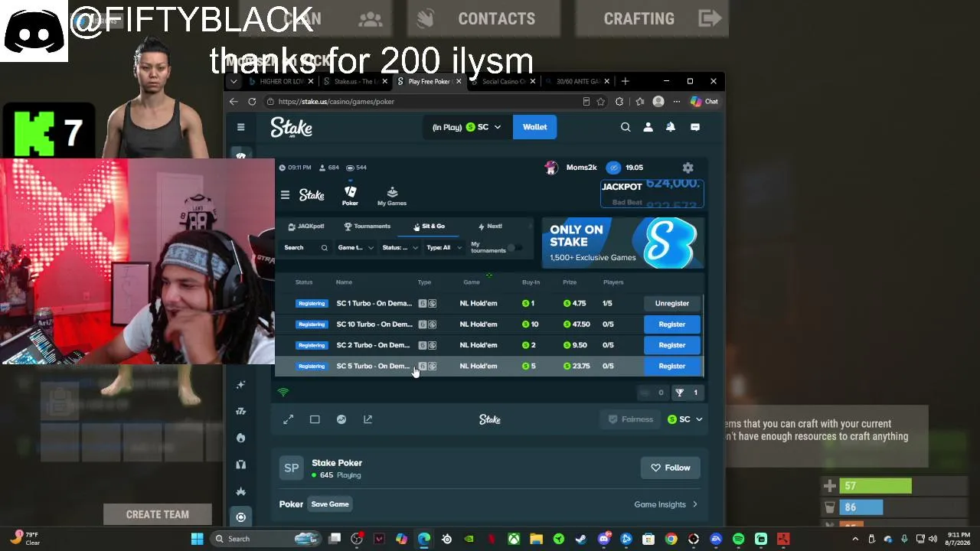Open the Game type filter dropdown
This screenshot has width=980, height=551.
point(355,248)
